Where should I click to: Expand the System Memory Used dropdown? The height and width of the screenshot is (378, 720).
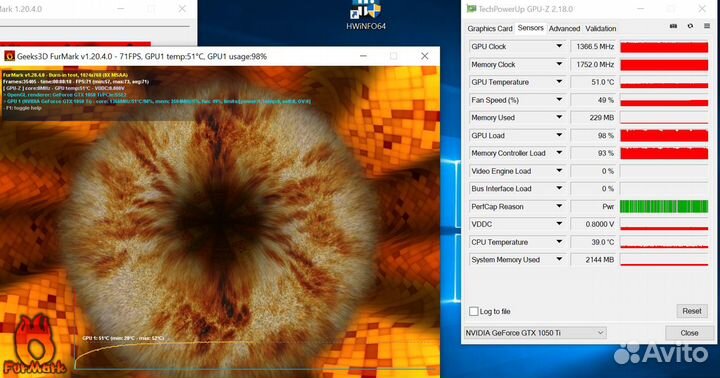click(559, 260)
